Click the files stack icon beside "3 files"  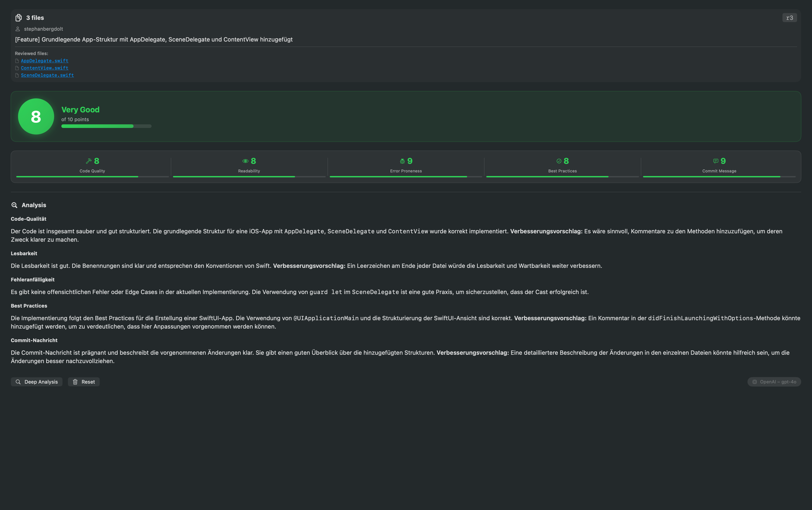click(18, 18)
